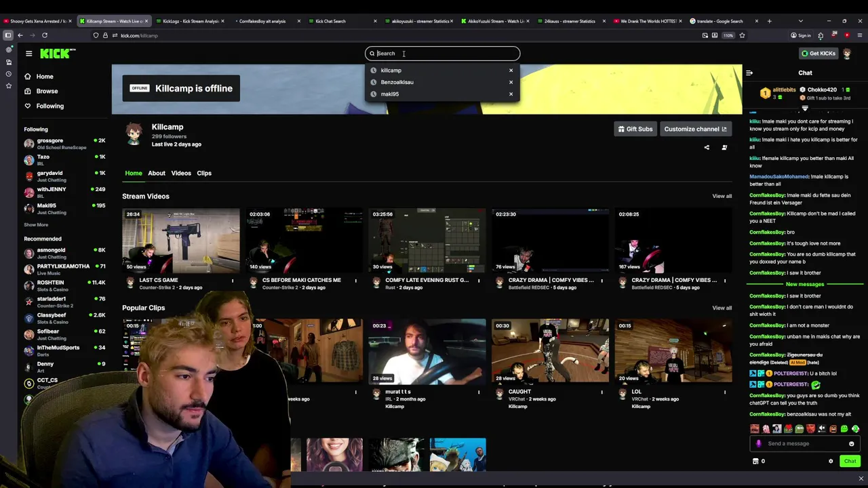Click the theater mode icon beside share

(724, 147)
